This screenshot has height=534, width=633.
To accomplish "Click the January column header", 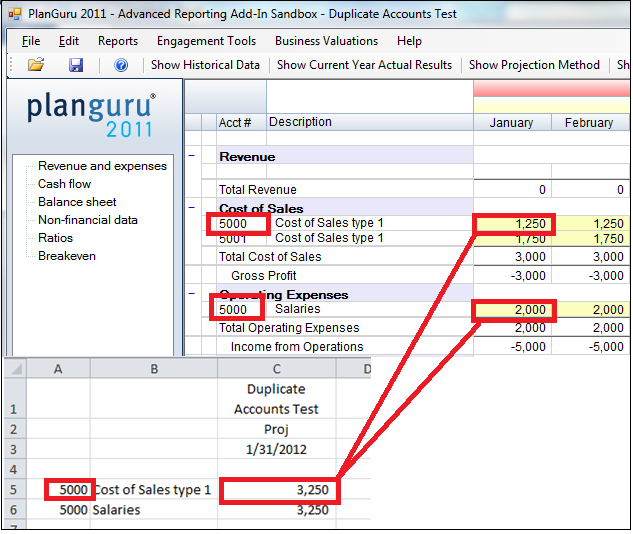I will pyautogui.click(x=512, y=122).
